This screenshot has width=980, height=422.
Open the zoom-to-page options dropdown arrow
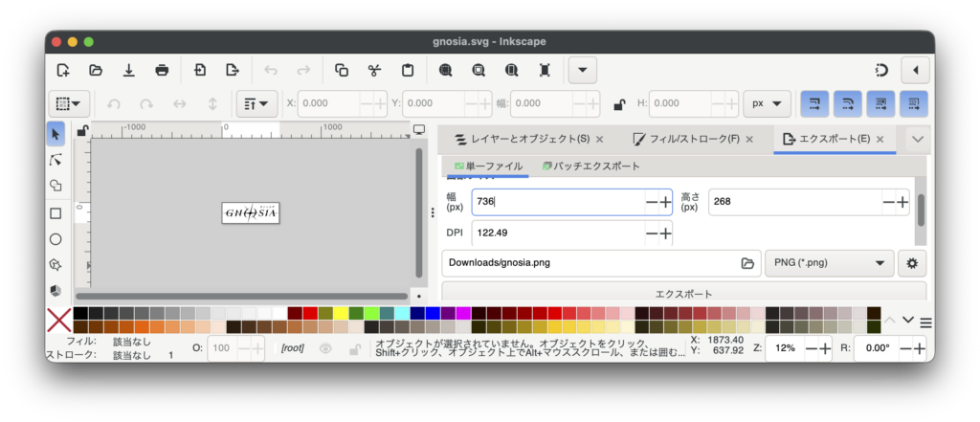click(x=582, y=70)
